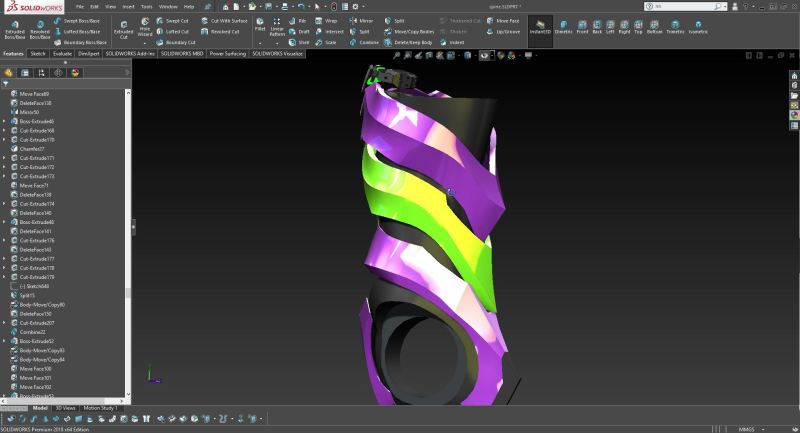Switch to Trimetric view
The height and width of the screenshot is (433, 800).
click(x=675, y=28)
